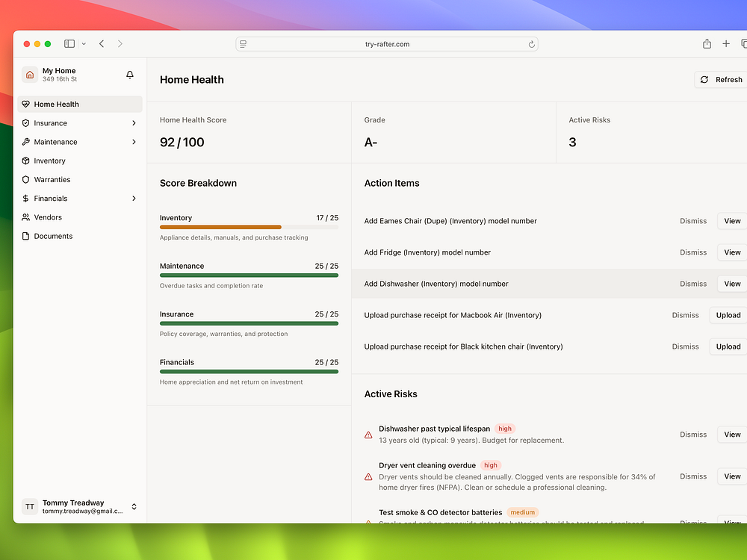Open Safari sidebar dropdown arrow

[84, 44]
